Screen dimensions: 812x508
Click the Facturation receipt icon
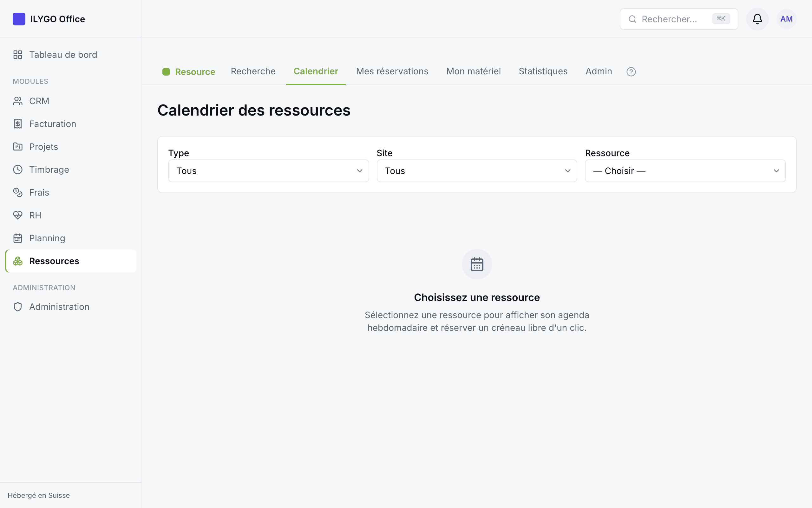[x=18, y=124]
